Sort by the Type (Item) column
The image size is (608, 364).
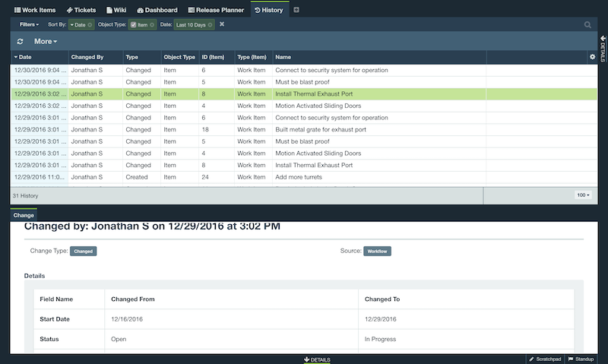[x=254, y=57]
